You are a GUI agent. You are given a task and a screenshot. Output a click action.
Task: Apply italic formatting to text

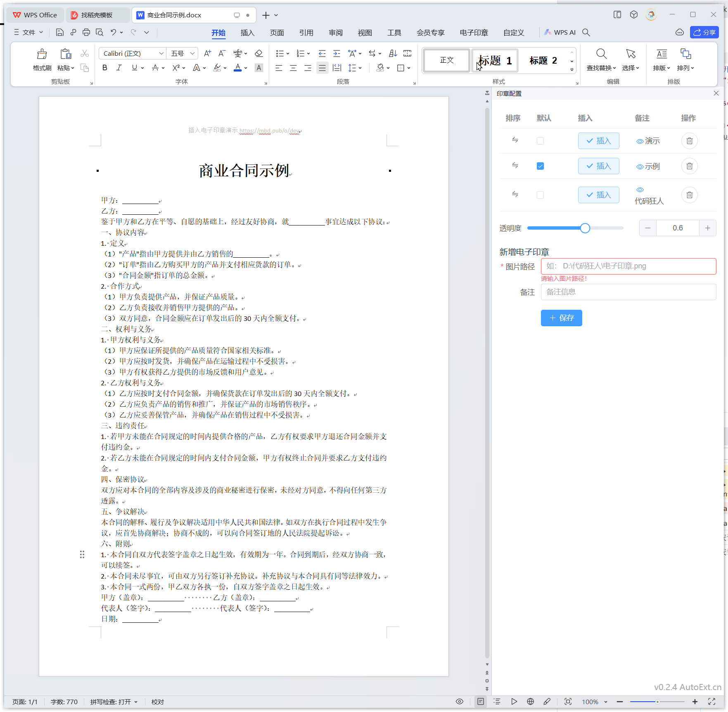point(119,68)
